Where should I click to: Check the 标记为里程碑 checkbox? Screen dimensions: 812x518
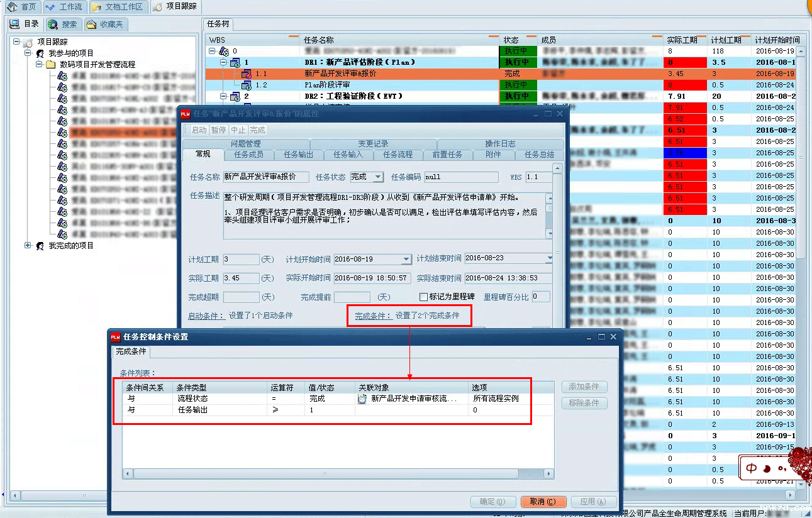pyautogui.click(x=423, y=297)
